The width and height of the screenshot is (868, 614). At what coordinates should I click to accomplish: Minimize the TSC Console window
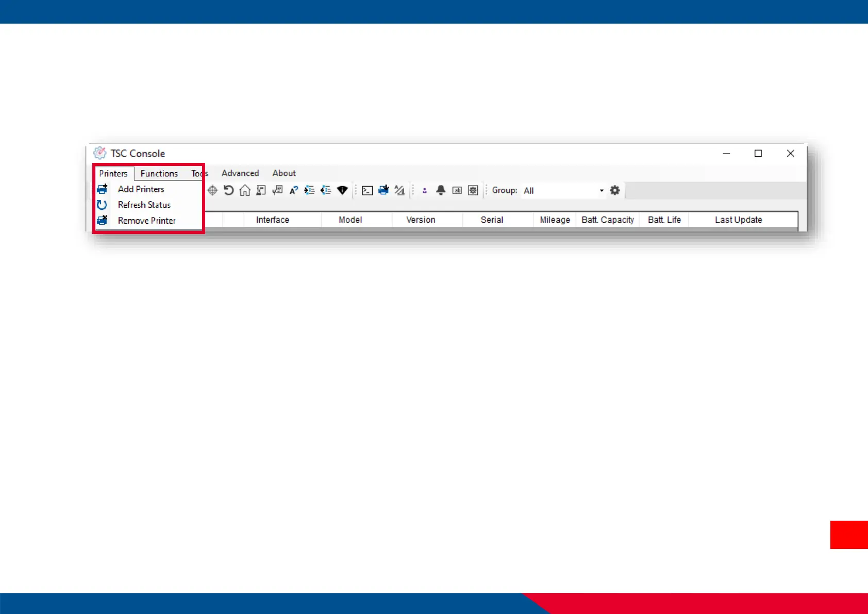click(x=726, y=154)
